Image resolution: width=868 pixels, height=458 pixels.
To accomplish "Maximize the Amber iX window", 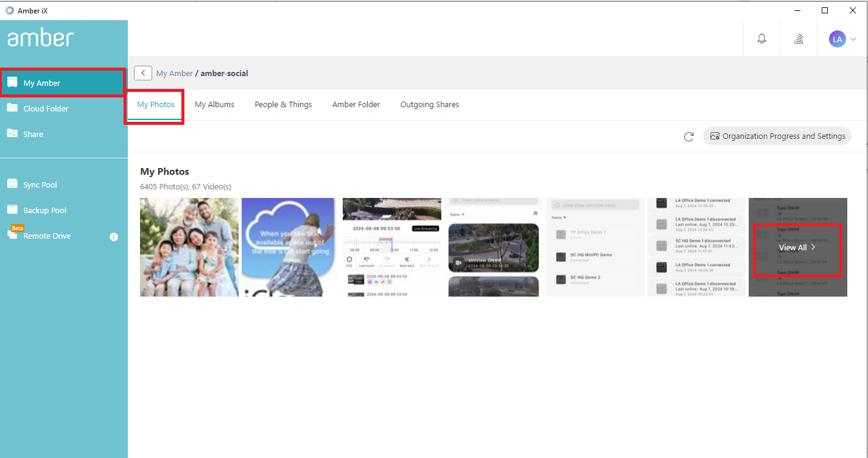I will (x=825, y=10).
